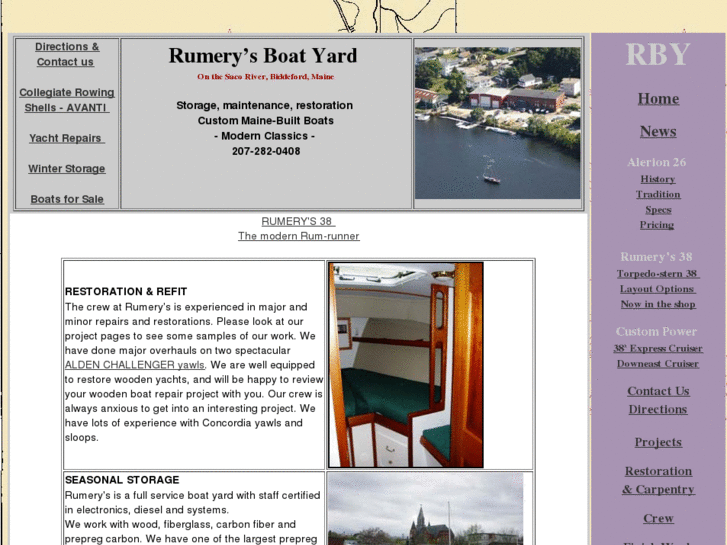Open News in the sidebar
The height and width of the screenshot is (545, 727).
(x=658, y=132)
